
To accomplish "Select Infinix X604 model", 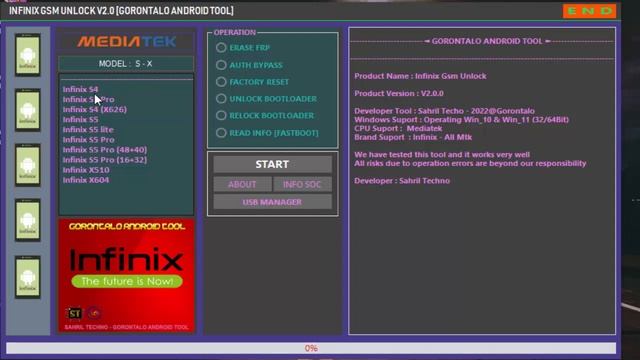I will pyautogui.click(x=86, y=180).
